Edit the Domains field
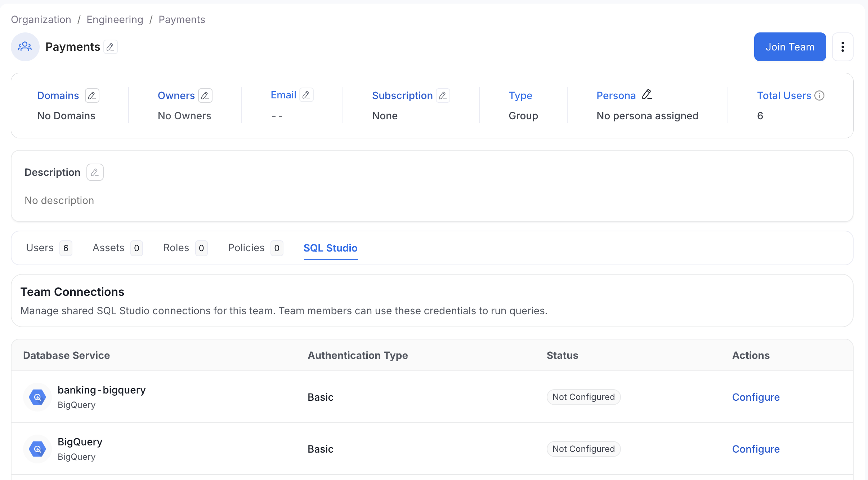The width and height of the screenshot is (868, 480). (92, 95)
